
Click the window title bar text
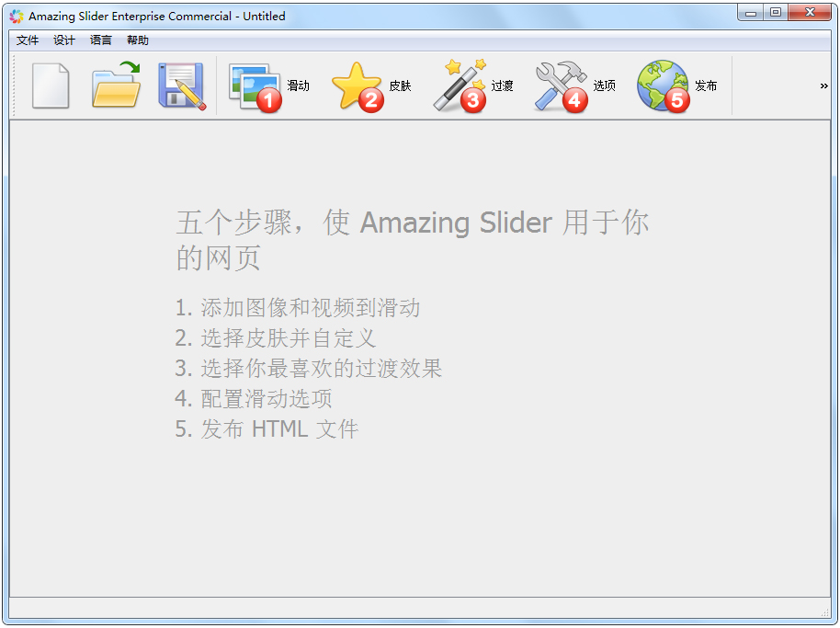coord(156,16)
